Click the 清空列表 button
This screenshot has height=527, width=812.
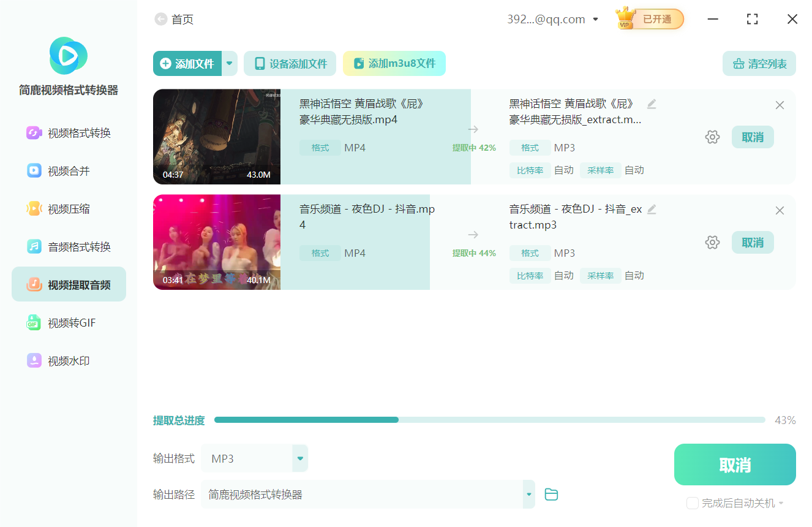[x=759, y=64]
